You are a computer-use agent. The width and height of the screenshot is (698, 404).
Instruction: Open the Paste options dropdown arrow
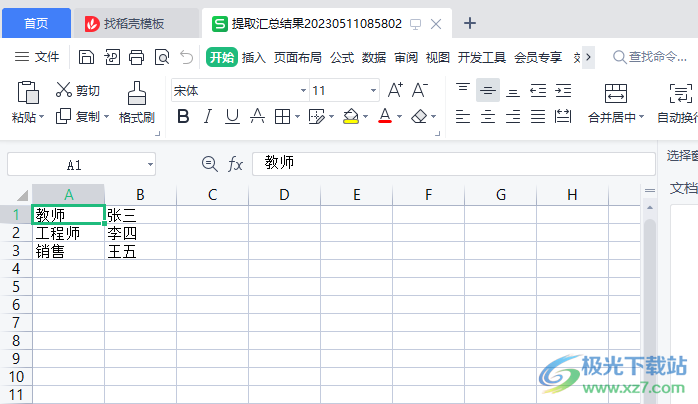(41, 117)
